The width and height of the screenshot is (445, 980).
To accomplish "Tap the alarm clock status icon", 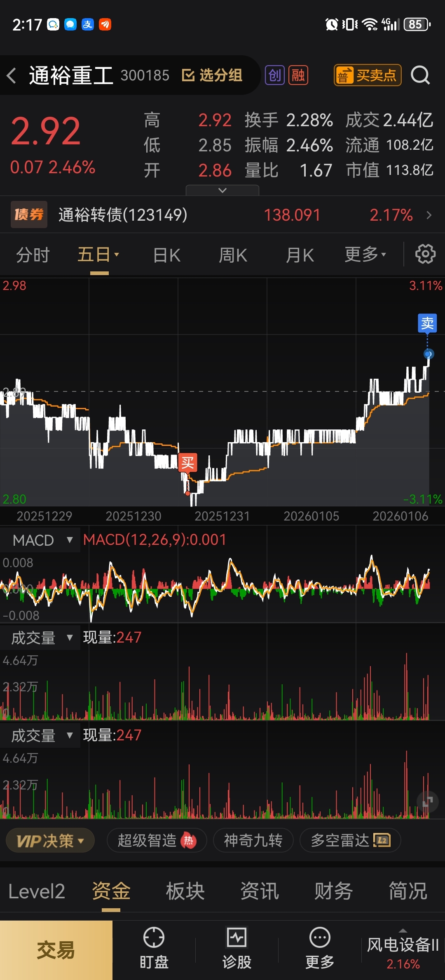I will click(332, 24).
